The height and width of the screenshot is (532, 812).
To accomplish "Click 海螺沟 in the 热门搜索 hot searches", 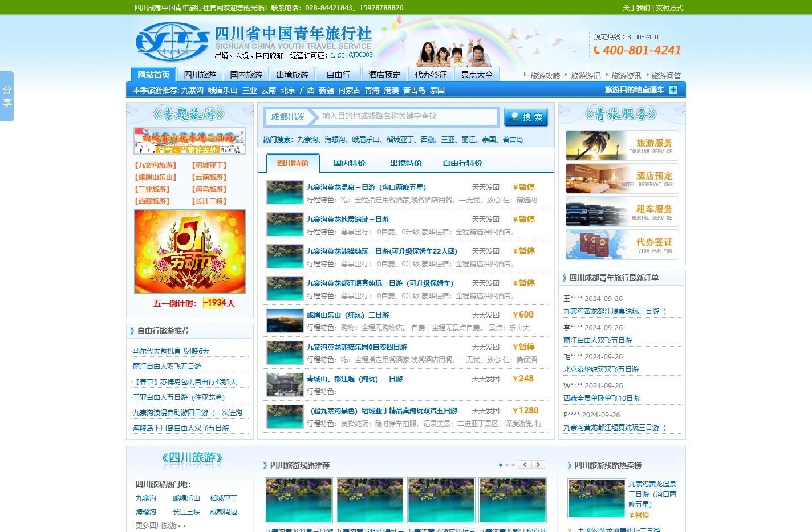I will click(335, 140).
